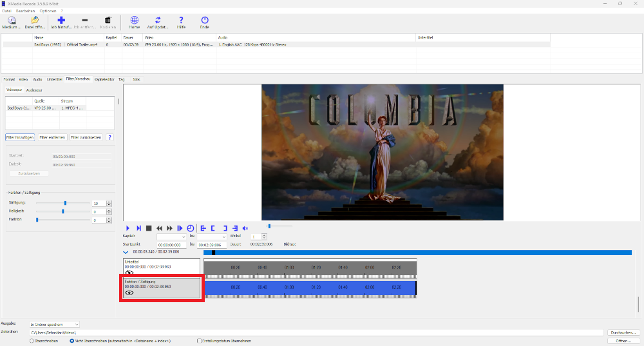The height and width of the screenshot is (346, 644).
Task: Open the Optionen menu
Action: 48,11
